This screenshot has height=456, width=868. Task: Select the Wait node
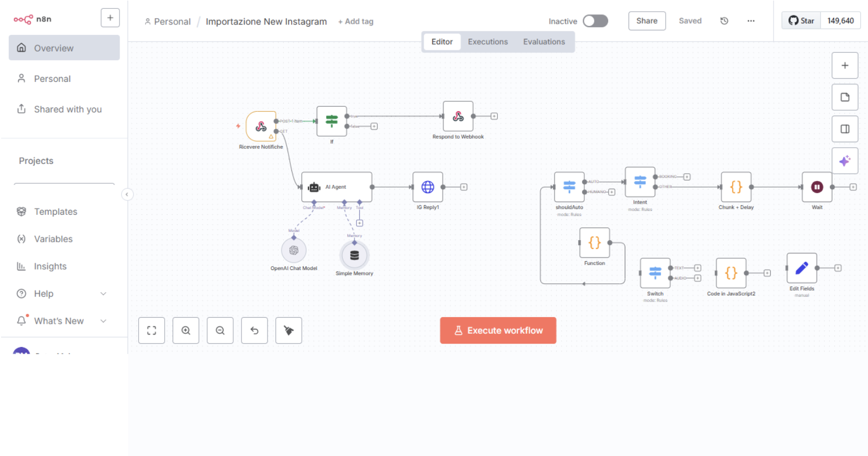coord(817,187)
